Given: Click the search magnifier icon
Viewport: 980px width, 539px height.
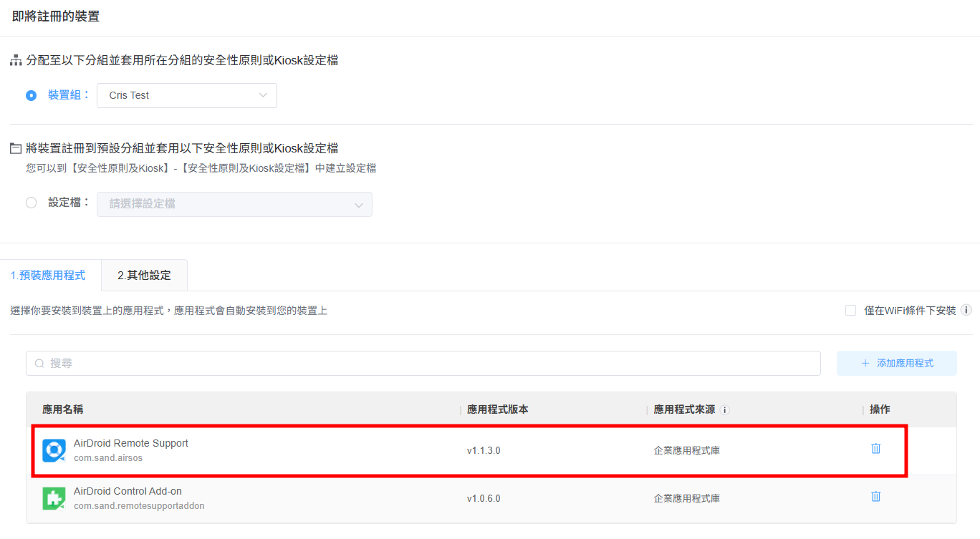Looking at the screenshot, I should (x=39, y=364).
